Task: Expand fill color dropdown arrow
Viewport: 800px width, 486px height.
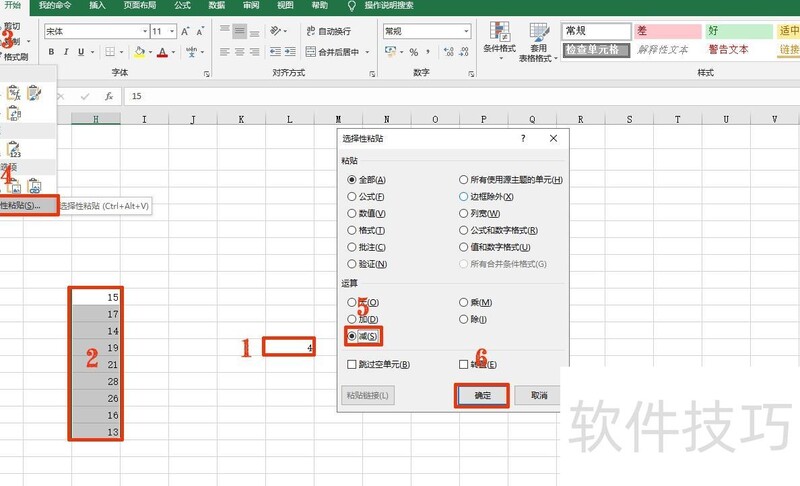Action: click(x=150, y=52)
